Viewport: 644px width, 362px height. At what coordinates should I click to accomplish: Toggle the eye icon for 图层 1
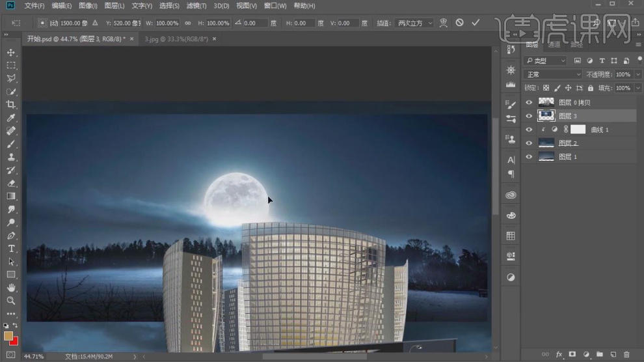(x=529, y=157)
